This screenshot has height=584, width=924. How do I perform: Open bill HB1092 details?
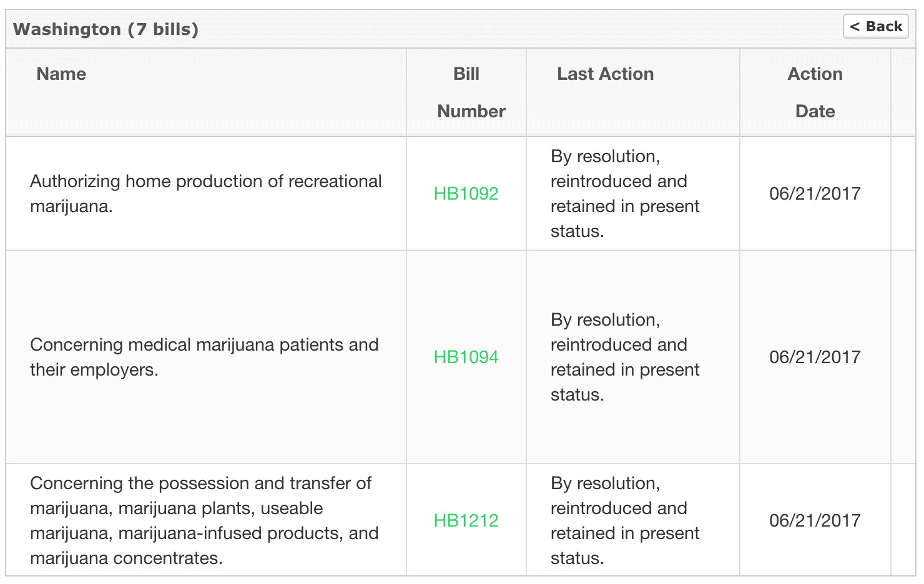pos(466,193)
